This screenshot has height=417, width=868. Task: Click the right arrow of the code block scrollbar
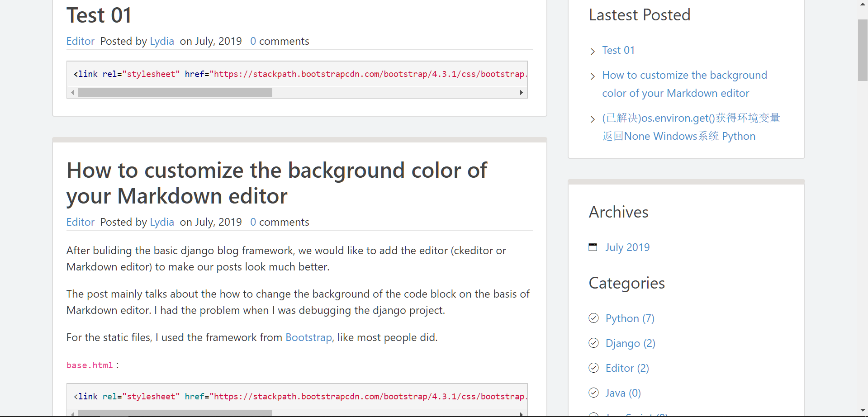pos(521,92)
